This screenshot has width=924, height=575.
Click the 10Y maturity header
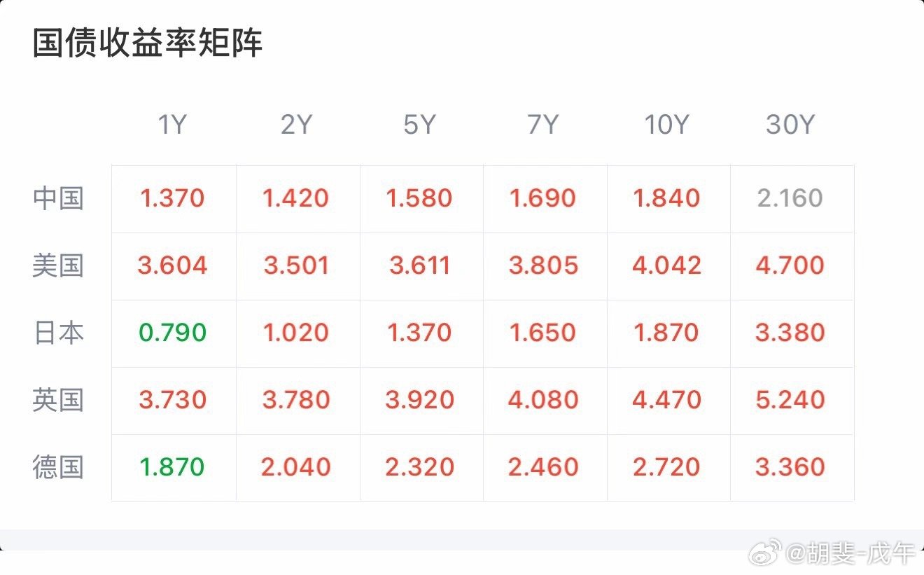coord(666,125)
